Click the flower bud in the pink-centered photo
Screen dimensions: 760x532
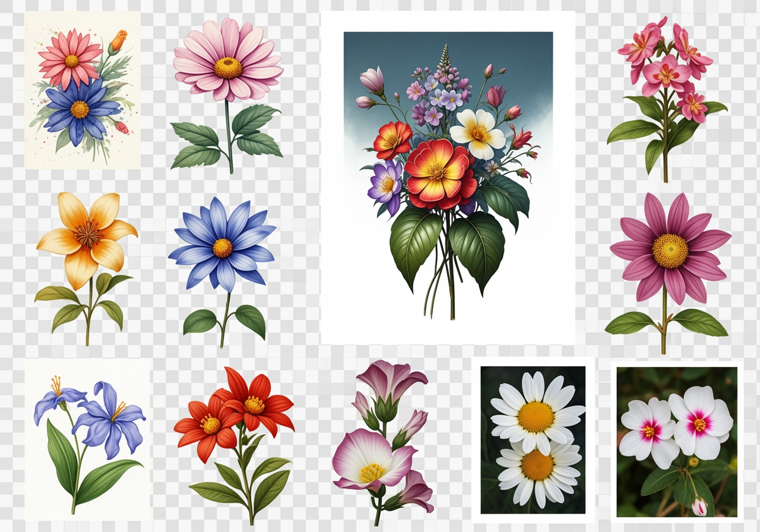[x=699, y=505]
